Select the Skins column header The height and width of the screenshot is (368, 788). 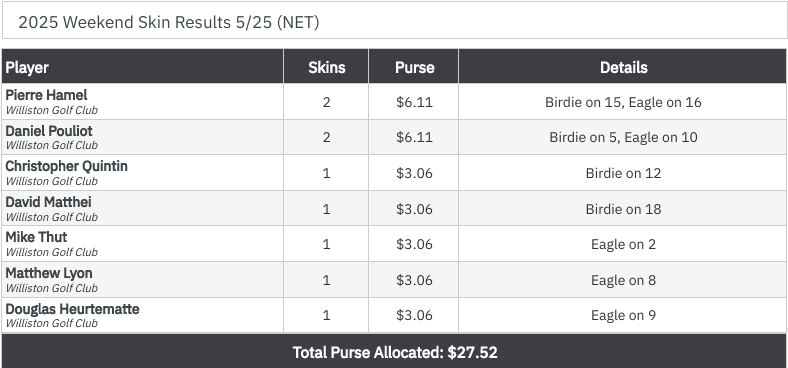click(326, 67)
